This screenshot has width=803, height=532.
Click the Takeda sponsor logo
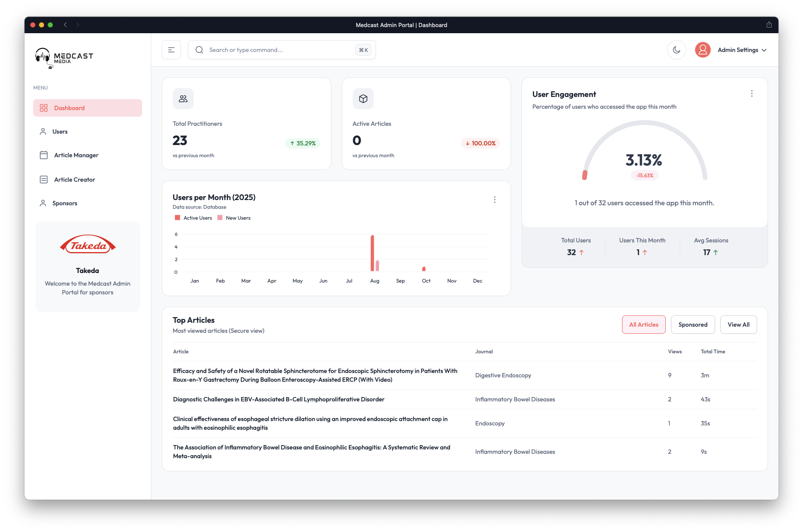click(x=88, y=245)
